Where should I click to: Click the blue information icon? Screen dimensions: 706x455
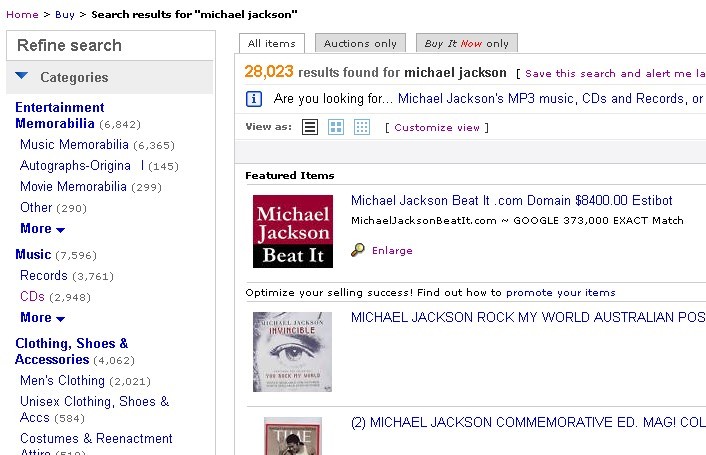coord(254,99)
